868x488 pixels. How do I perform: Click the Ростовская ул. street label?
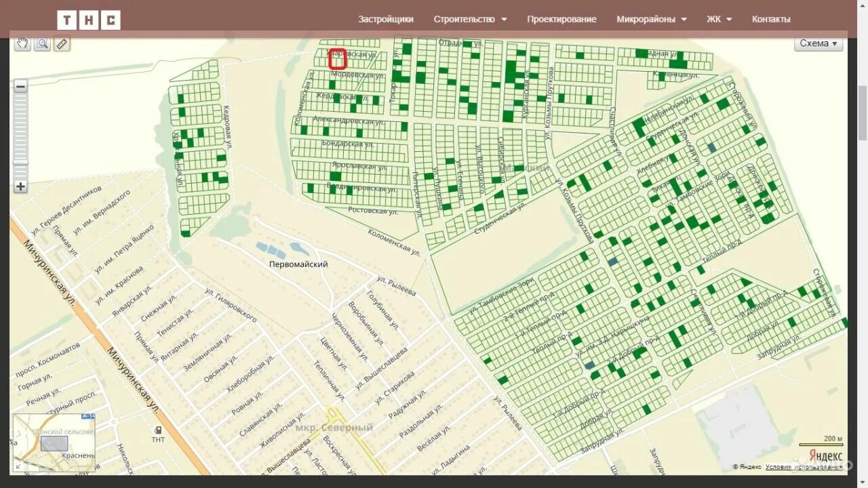coord(372,210)
